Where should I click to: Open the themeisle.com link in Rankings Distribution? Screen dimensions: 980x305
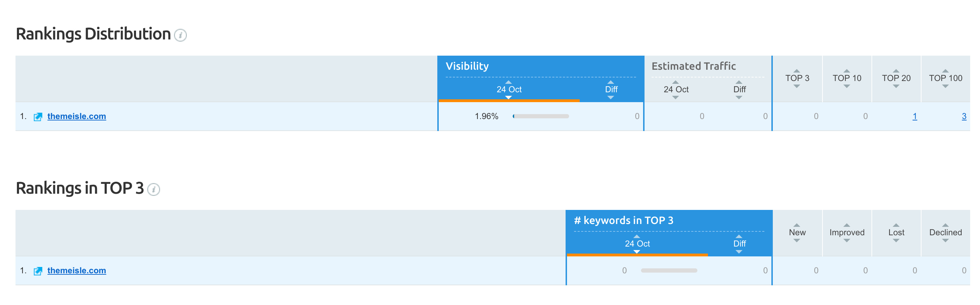tap(76, 116)
